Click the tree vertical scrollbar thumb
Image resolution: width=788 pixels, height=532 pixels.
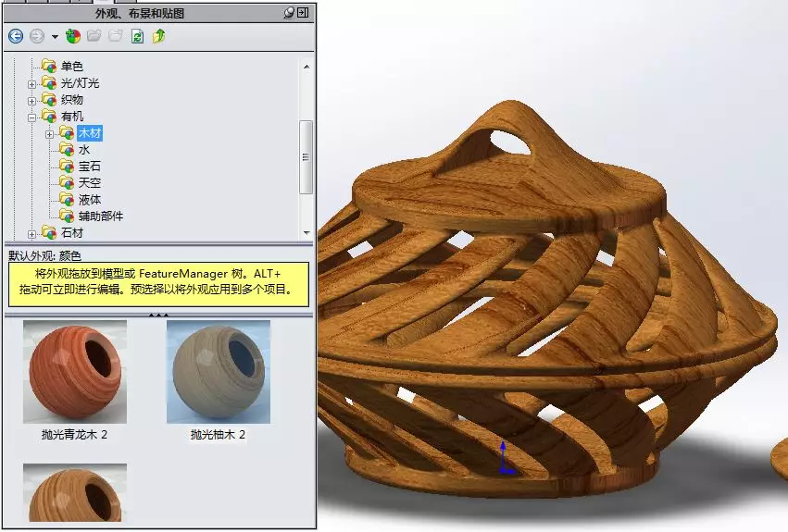[x=306, y=156]
